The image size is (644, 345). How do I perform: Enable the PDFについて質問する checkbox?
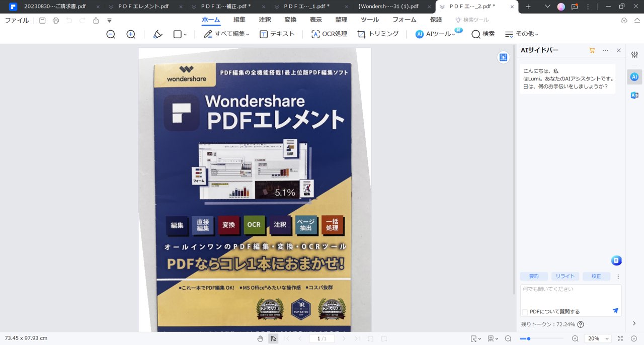click(x=525, y=311)
